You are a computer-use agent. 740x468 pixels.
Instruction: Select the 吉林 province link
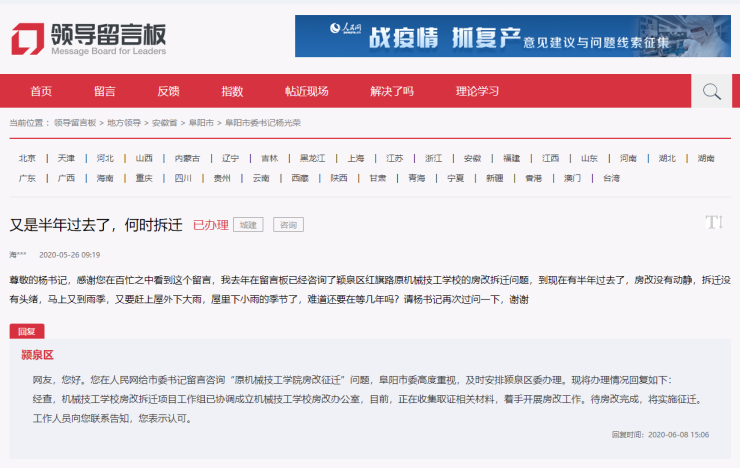269,158
